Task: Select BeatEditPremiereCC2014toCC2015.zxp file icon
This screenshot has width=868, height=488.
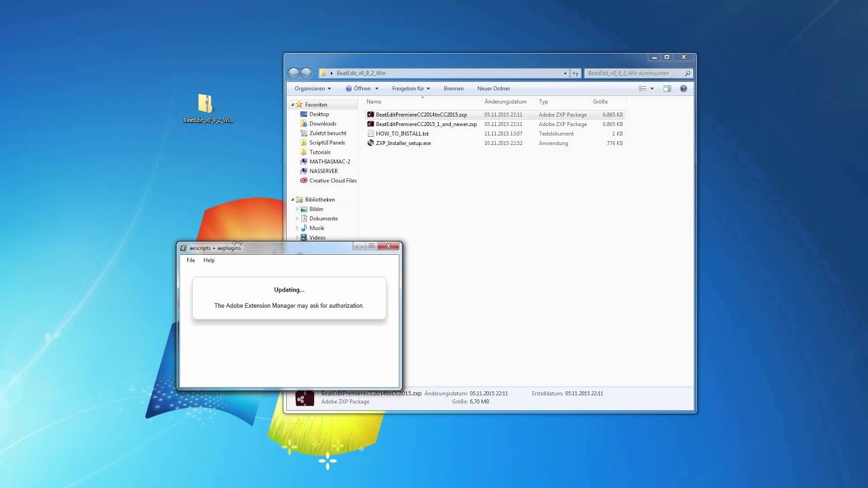Action: 370,115
